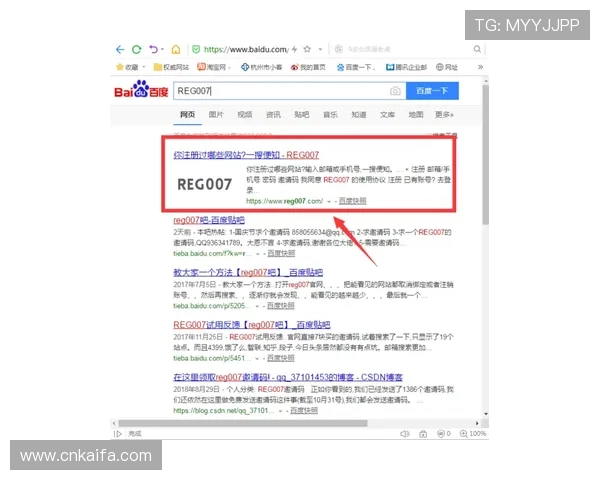The image size is (600, 480).
Task: Toggle sound via status bar speaker icon
Action: pos(405,434)
